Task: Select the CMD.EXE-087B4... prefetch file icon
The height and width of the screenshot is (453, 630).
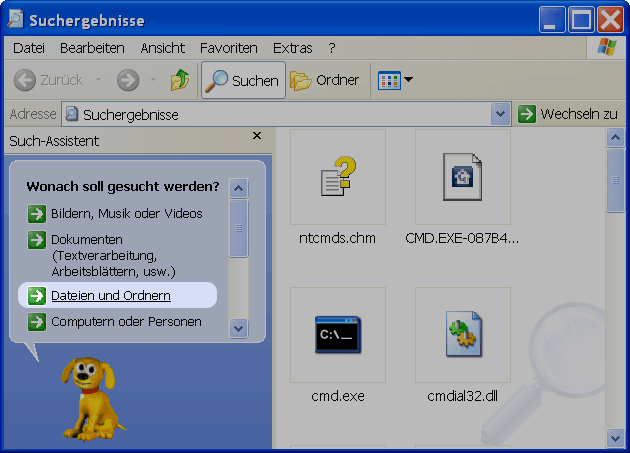Action: (x=463, y=177)
